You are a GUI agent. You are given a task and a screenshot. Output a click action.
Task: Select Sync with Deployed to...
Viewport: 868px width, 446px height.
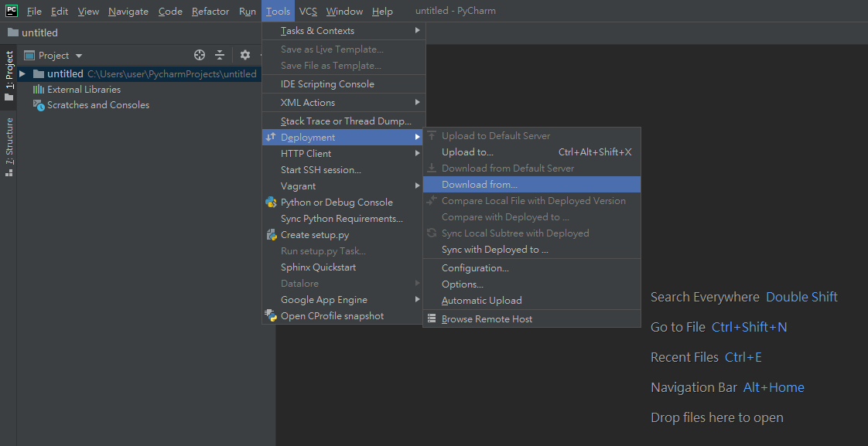click(531, 250)
